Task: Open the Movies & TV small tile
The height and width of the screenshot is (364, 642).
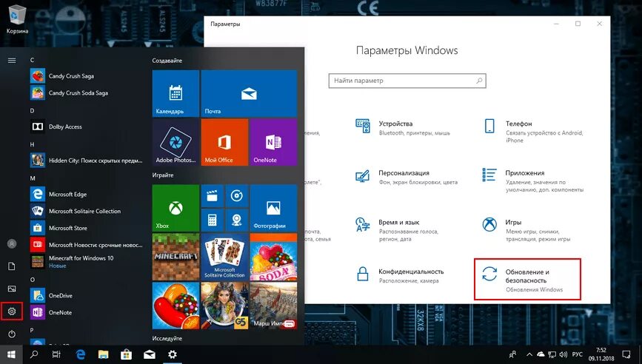Action: coord(212,195)
